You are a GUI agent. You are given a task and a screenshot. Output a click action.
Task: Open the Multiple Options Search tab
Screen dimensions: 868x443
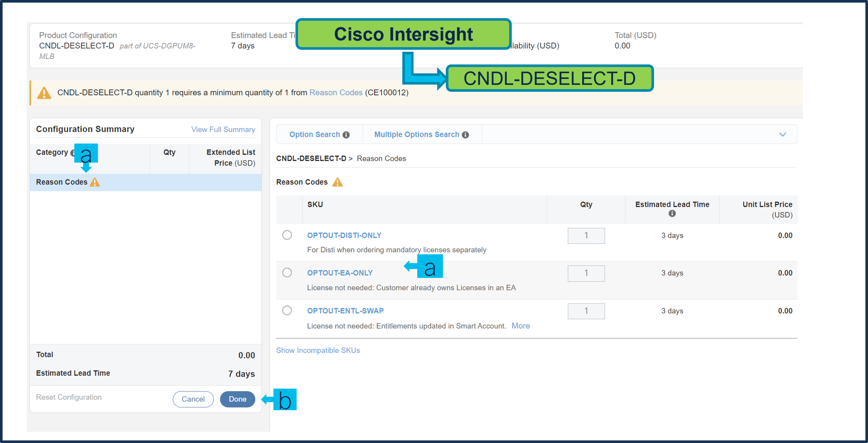[x=416, y=135]
